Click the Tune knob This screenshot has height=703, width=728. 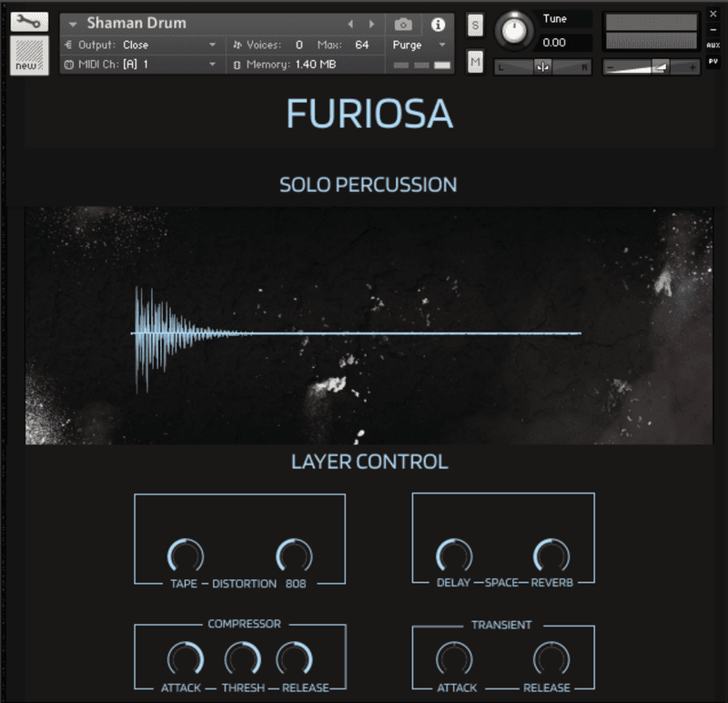tap(513, 31)
